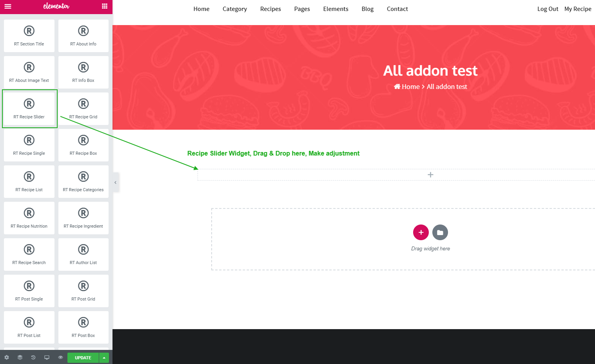Screen dimensions: 595x364
Task: Open the Category menu item
Action: (x=235, y=9)
